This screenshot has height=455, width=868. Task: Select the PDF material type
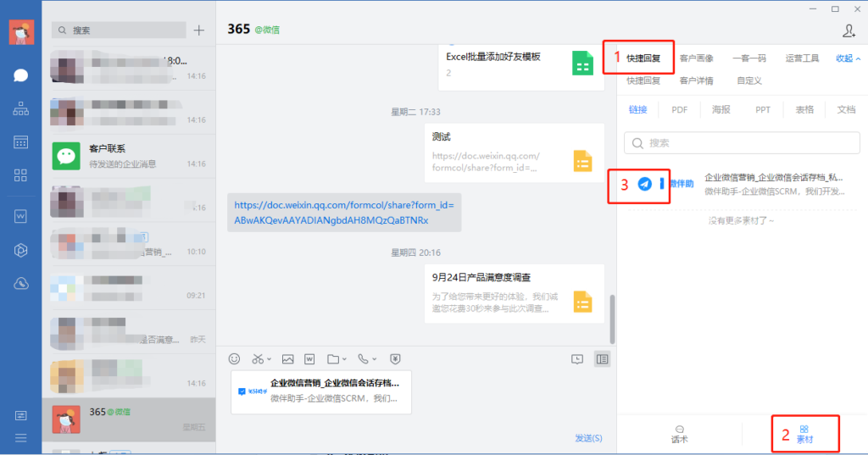coord(679,109)
